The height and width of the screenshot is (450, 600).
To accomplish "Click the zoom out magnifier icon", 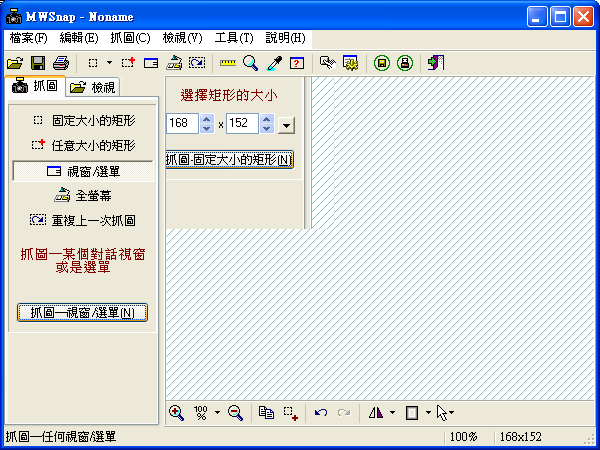I will tap(235, 413).
